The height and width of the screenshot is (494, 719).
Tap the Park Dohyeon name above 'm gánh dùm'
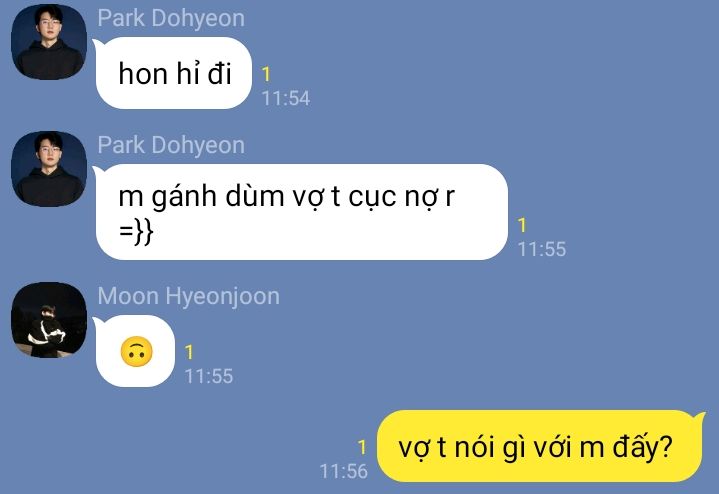click(171, 145)
